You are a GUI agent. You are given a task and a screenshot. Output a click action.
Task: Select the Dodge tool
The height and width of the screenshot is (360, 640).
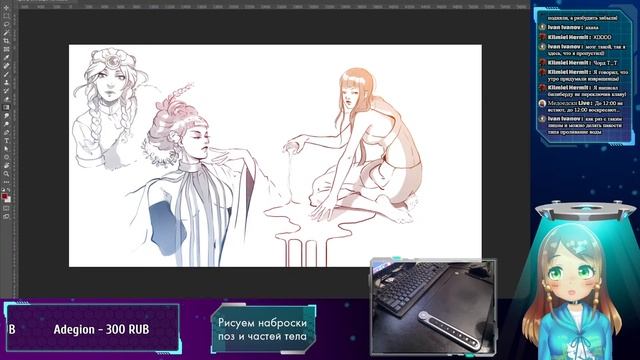[6, 124]
